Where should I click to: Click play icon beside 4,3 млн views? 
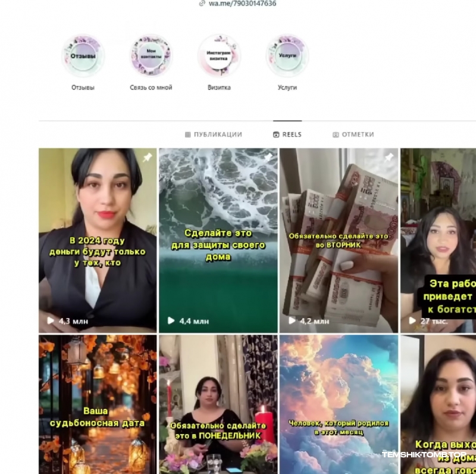point(51,320)
